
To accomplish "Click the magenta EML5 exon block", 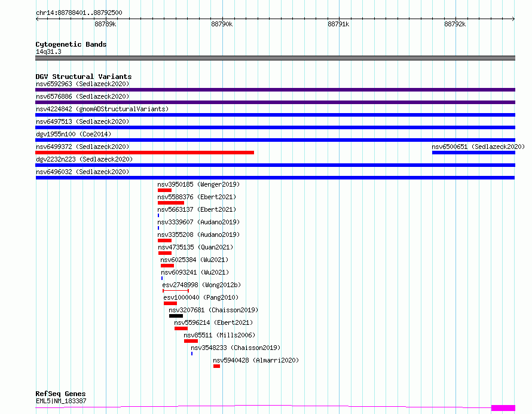I will coord(503,407).
